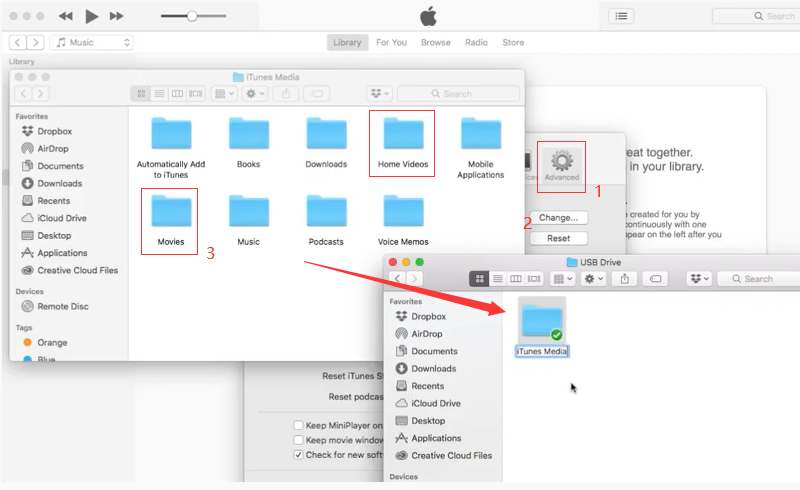Go back with iTunes back arrow
Screen dimensions: 800x490
(18, 42)
